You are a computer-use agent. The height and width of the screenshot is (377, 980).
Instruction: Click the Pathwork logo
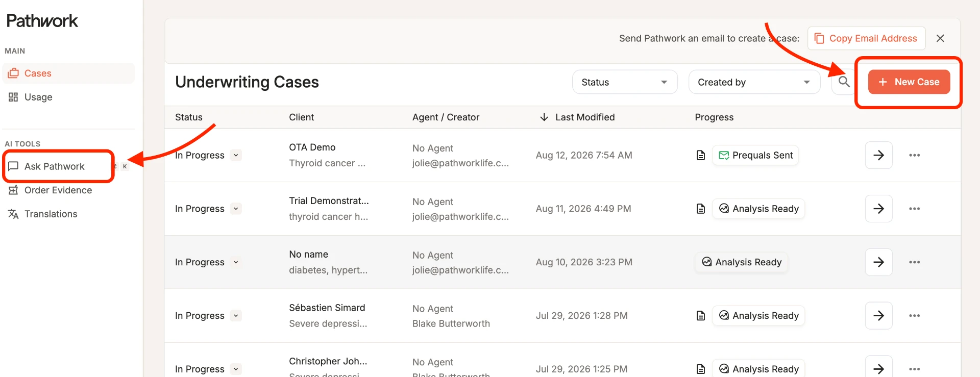point(42,20)
